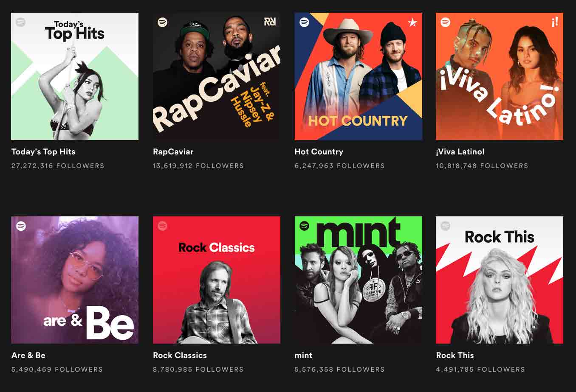
Task: Click the Hot Country cover artwork
Action: (358, 76)
